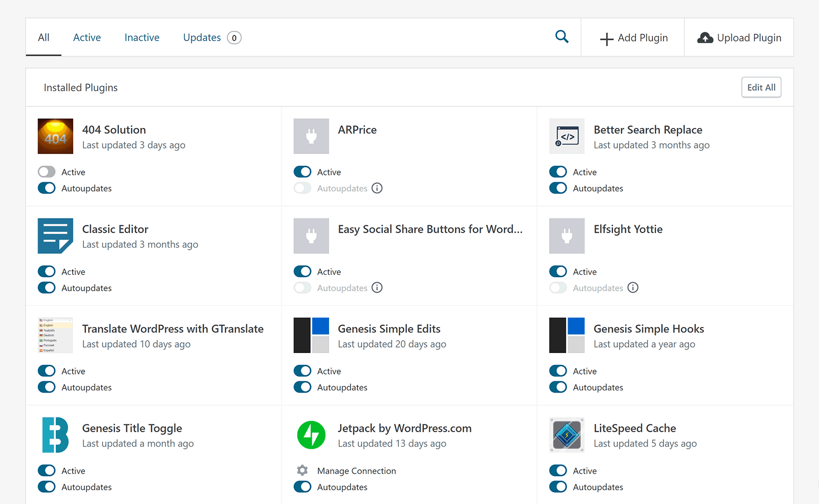Click the Genesis Simple Edits icon

(x=311, y=335)
